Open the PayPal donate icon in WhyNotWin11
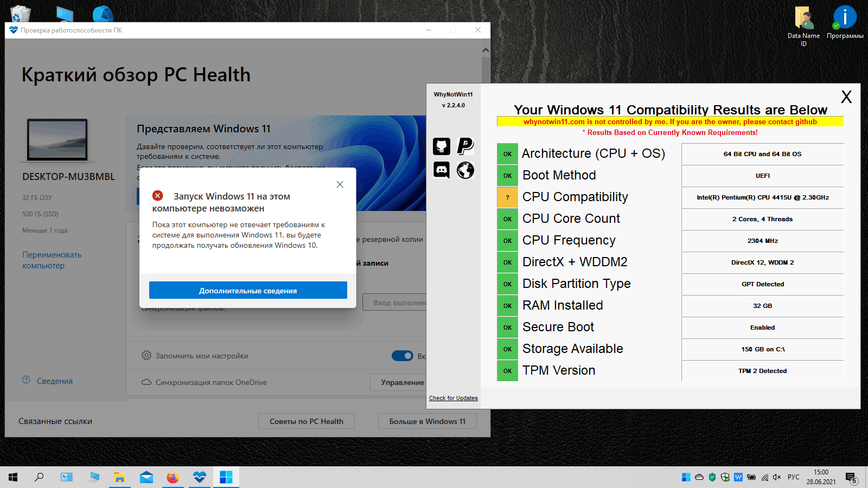868x488 pixels. (465, 146)
